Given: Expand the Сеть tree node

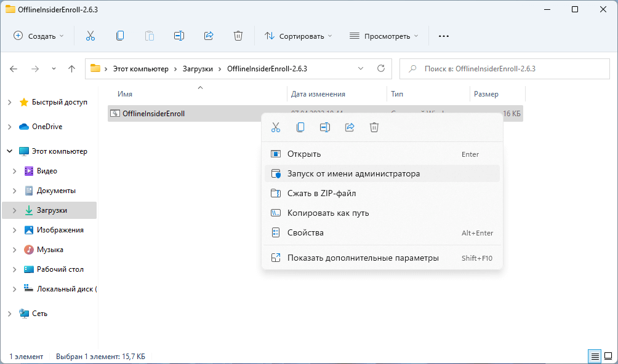Looking at the screenshot, I should click(x=9, y=313).
